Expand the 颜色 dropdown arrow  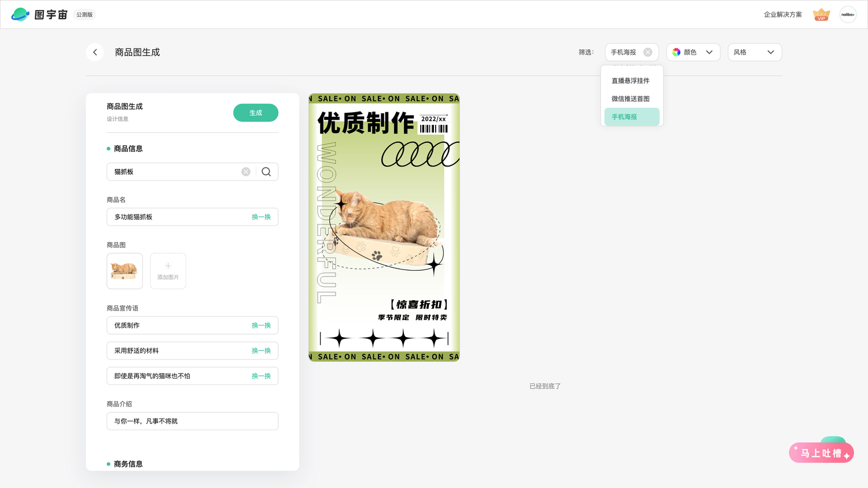tap(709, 52)
